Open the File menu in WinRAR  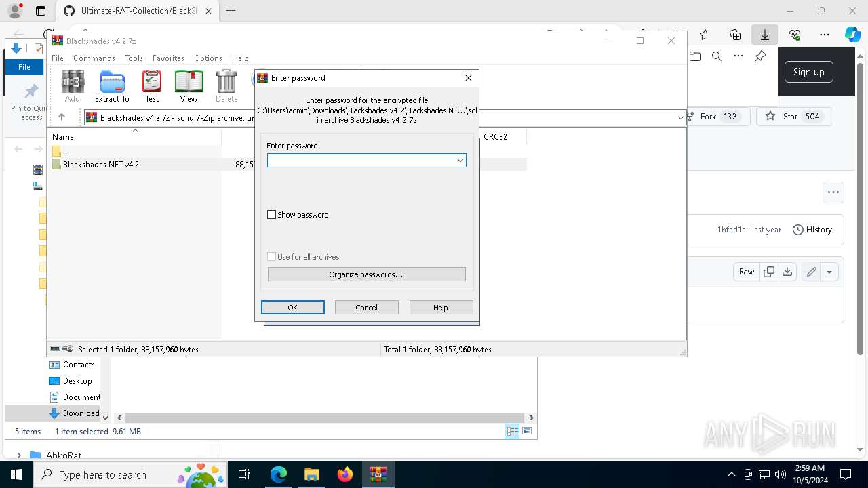pyautogui.click(x=58, y=58)
